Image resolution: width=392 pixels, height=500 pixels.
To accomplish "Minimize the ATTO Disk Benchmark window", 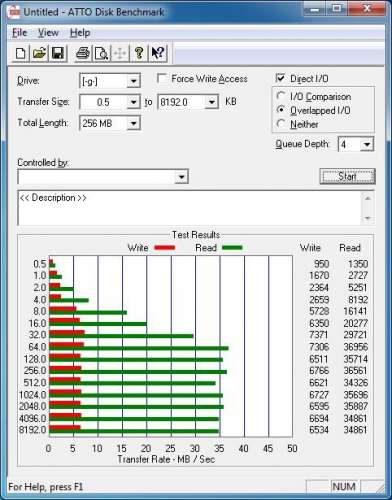I will (314, 9).
